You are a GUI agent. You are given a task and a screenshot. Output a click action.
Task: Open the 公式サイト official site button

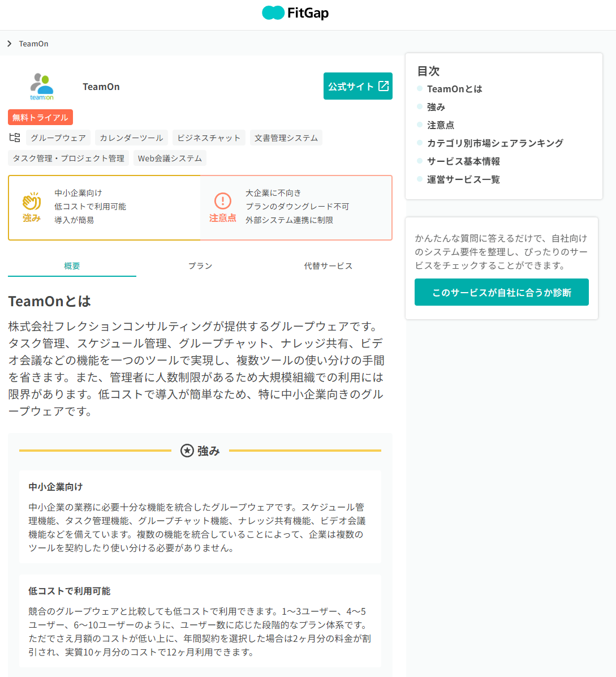tap(357, 86)
